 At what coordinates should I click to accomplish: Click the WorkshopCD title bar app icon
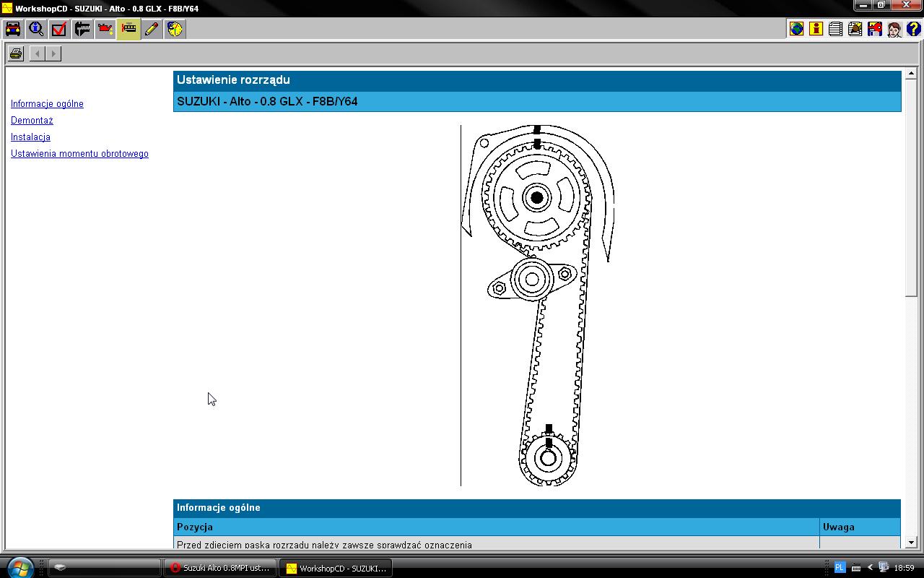point(7,8)
